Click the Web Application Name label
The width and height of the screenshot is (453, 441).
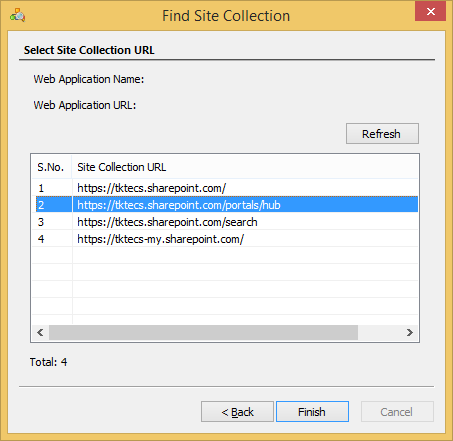(89, 79)
